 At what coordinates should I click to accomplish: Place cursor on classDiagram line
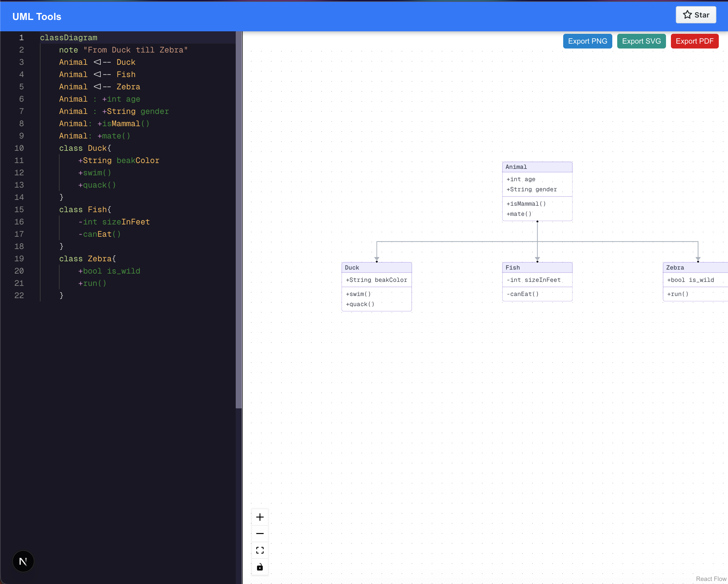click(68, 38)
